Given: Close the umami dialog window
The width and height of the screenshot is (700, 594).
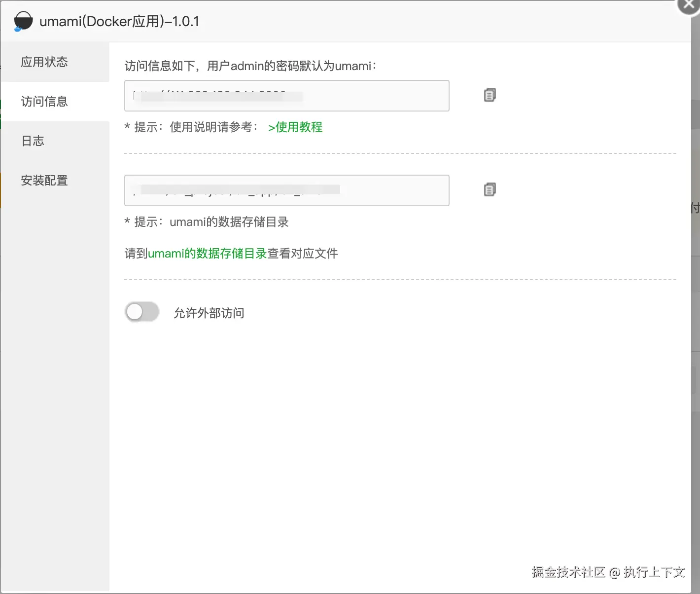Looking at the screenshot, I should coord(689,4).
